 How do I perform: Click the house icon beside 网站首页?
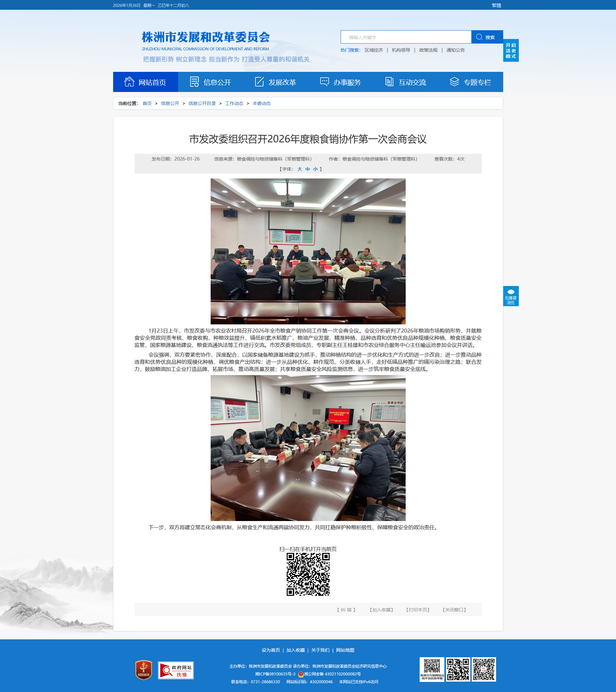(x=129, y=82)
